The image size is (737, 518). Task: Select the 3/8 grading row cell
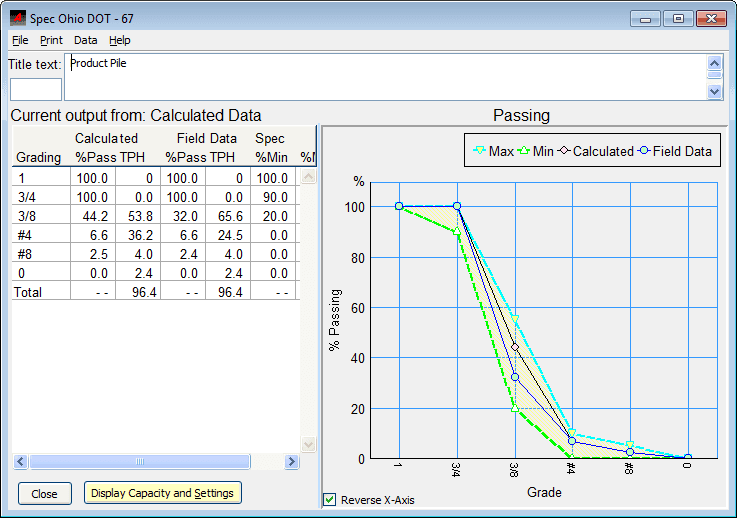pyautogui.click(x=40, y=216)
